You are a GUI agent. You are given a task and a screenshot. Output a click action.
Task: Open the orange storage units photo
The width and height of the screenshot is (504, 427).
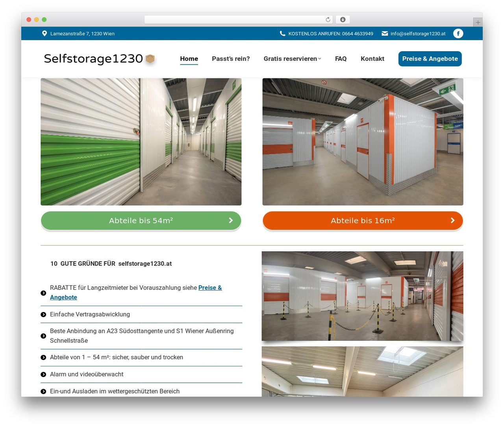click(x=363, y=142)
